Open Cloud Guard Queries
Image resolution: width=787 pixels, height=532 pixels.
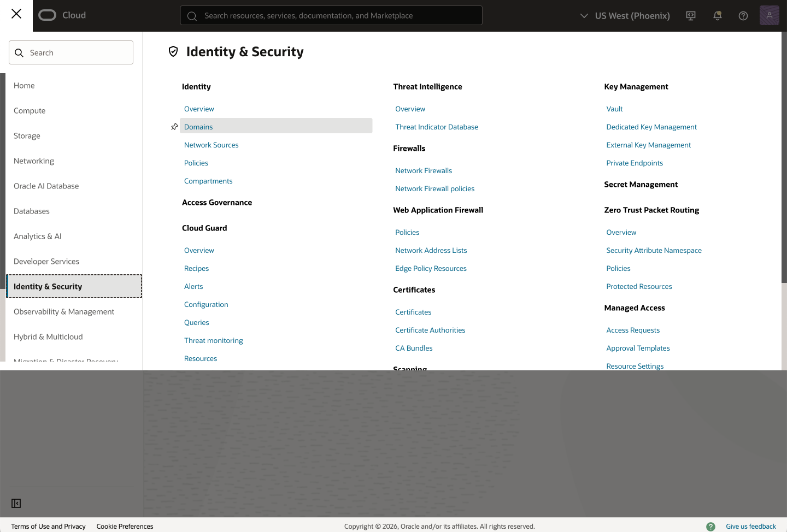pos(197,323)
